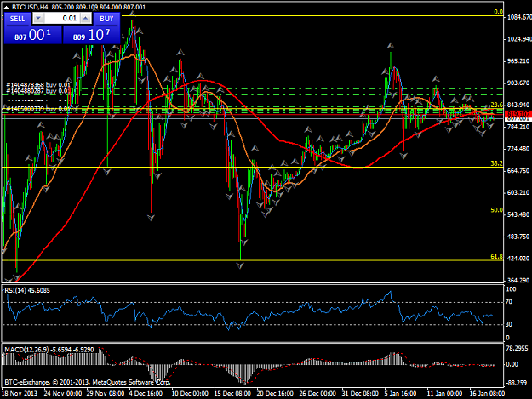Click the 18 Nov 2013 date label
Screen dimensions: 532x399
(x=20, y=393)
